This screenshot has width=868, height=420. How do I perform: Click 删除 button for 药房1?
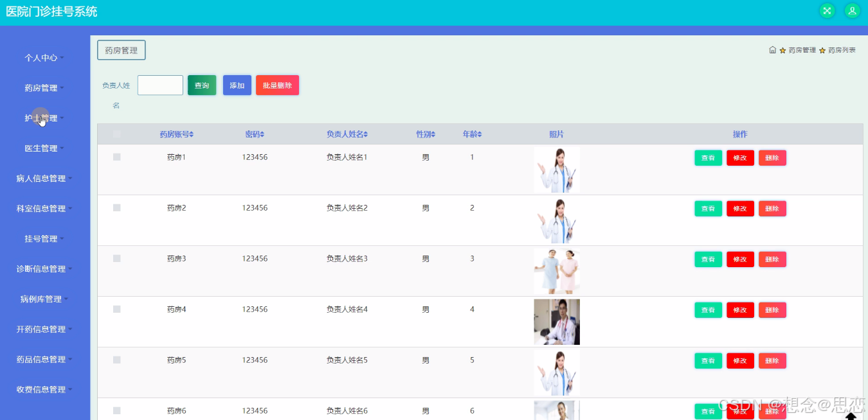pyautogui.click(x=772, y=158)
